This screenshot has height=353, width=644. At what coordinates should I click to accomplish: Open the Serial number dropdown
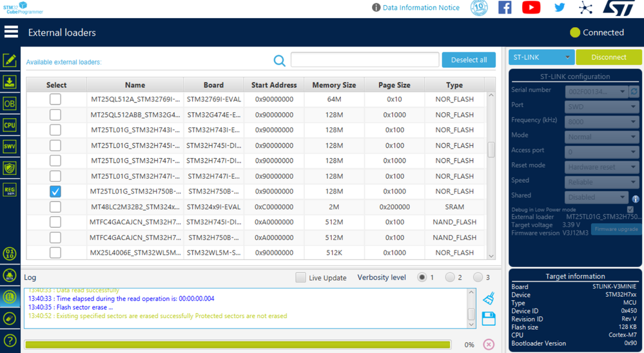596,91
